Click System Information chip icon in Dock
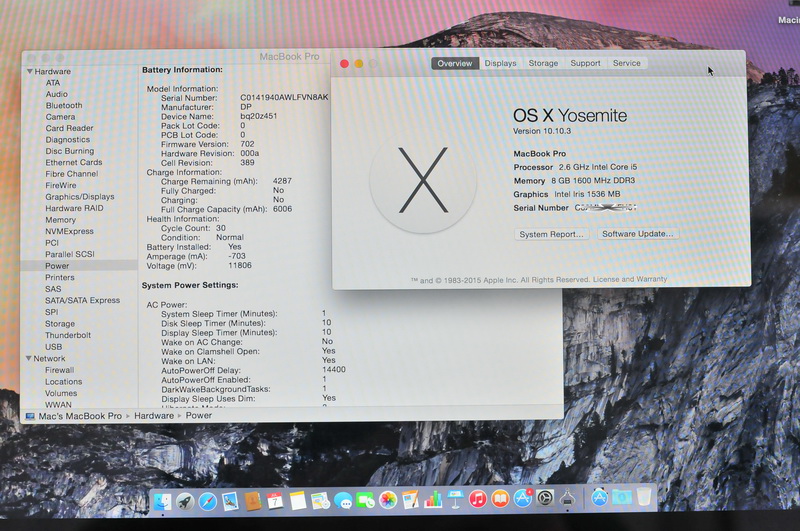Image resolution: width=800 pixels, height=531 pixels. [567, 498]
